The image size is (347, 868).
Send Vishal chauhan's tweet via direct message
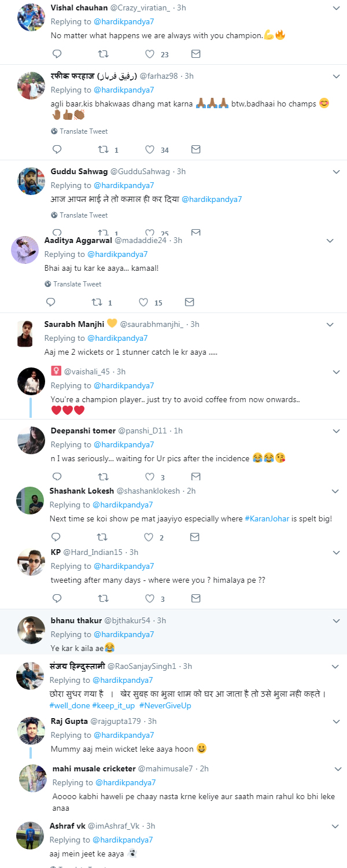pyautogui.click(x=195, y=54)
